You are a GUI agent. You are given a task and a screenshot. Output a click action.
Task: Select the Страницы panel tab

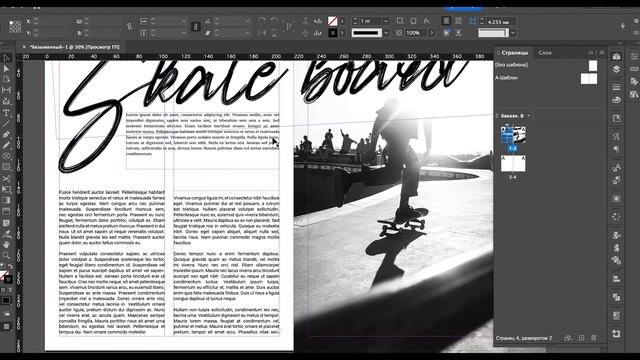[x=515, y=53]
